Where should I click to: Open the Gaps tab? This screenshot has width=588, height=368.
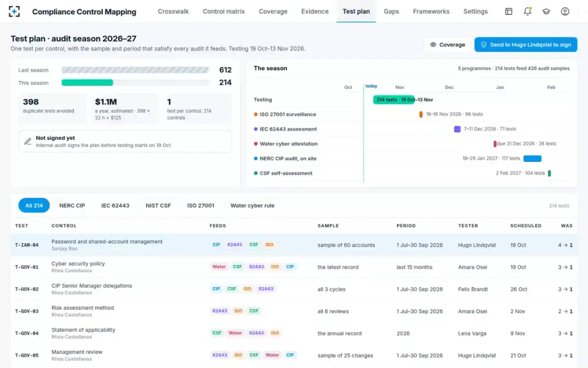(392, 11)
